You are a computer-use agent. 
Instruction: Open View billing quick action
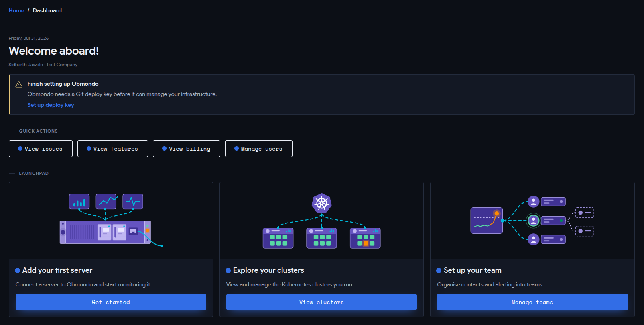[187, 149]
